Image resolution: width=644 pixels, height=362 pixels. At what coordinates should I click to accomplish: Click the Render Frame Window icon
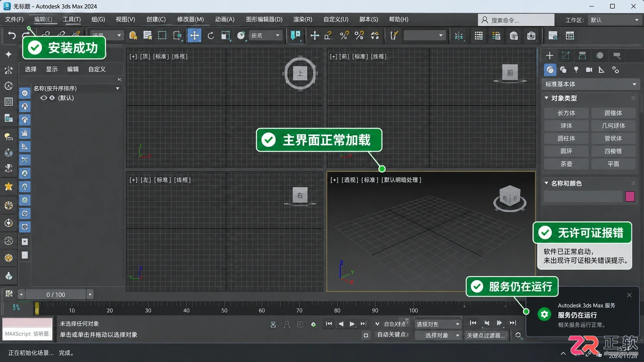553,35
